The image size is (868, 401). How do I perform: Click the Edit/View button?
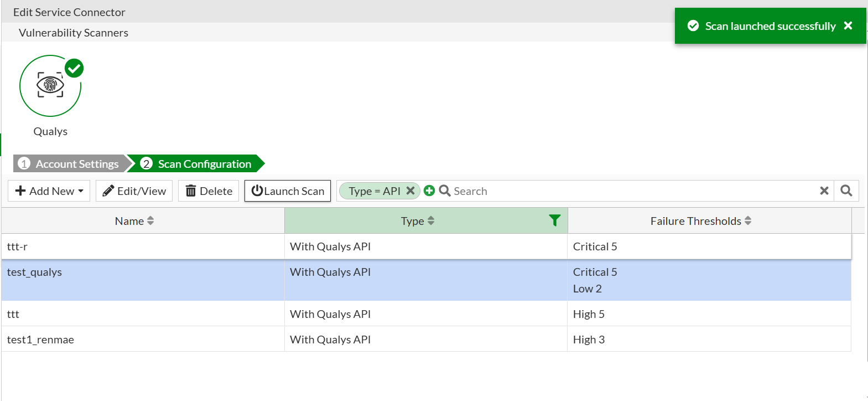click(134, 191)
